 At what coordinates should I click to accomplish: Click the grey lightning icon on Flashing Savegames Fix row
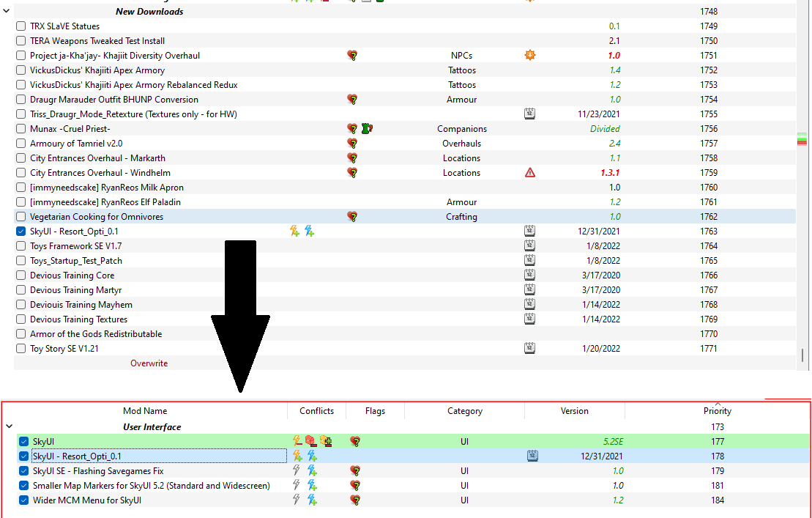[x=297, y=470]
